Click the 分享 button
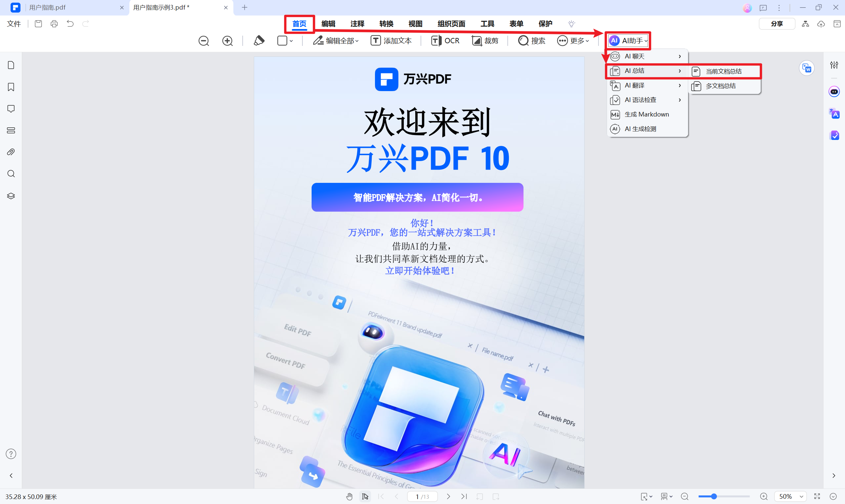This screenshot has width=845, height=504. click(777, 23)
